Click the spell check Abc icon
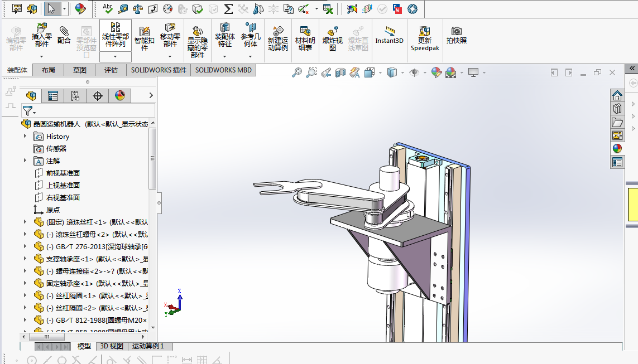 [x=108, y=8]
